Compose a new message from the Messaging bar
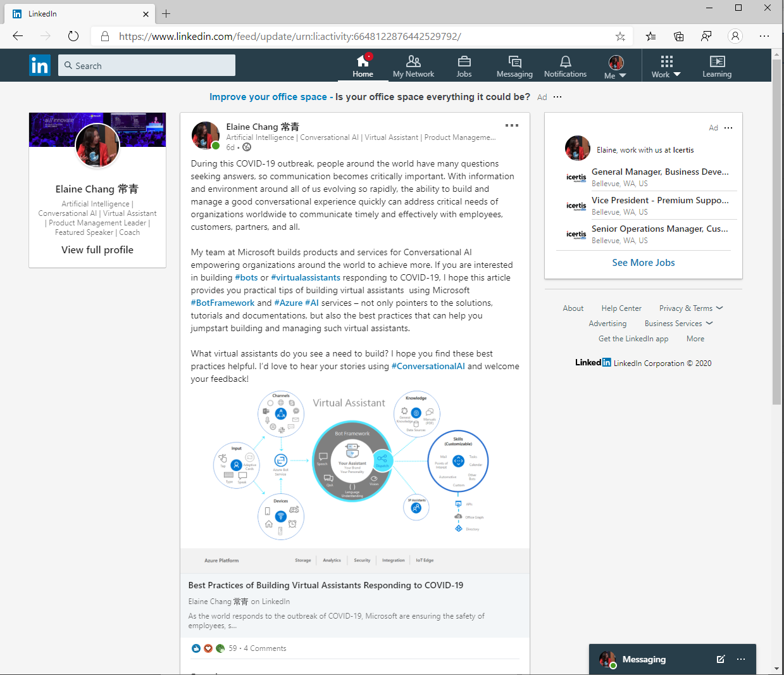 (x=720, y=659)
